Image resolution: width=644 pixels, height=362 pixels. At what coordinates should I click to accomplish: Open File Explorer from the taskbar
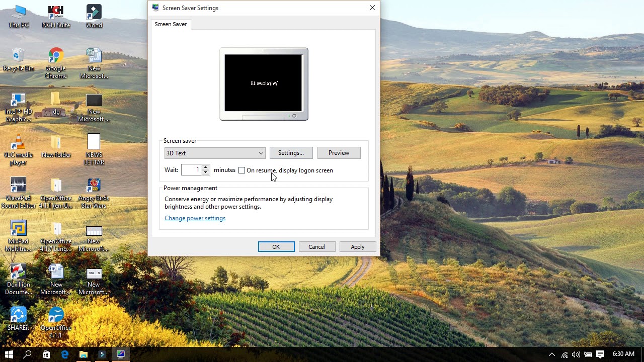[x=84, y=354]
